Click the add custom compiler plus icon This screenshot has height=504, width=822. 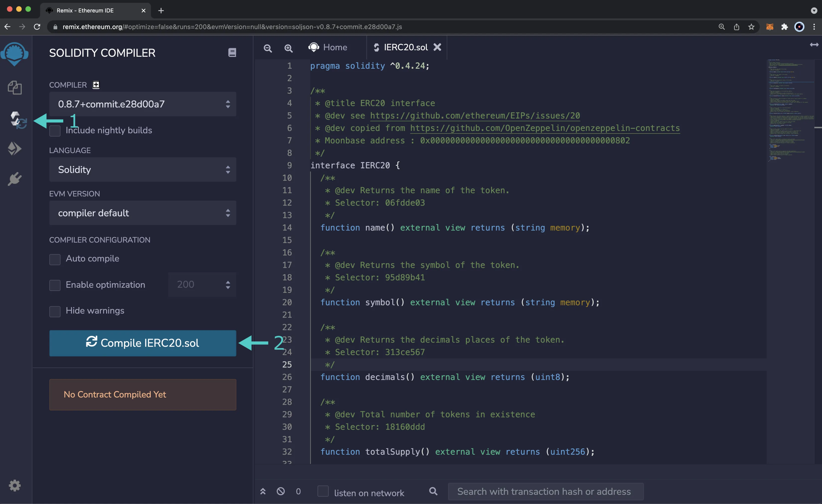(96, 85)
